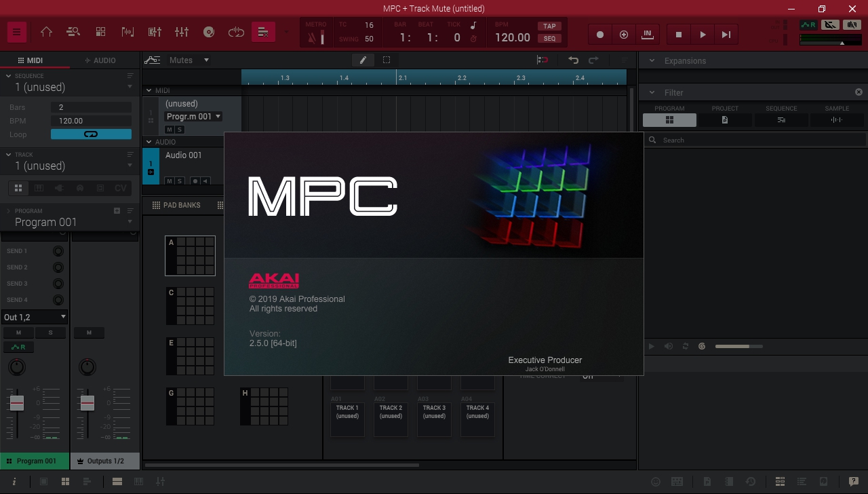Select the marquee selection tool

pyautogui.click(x=387, y=60)
